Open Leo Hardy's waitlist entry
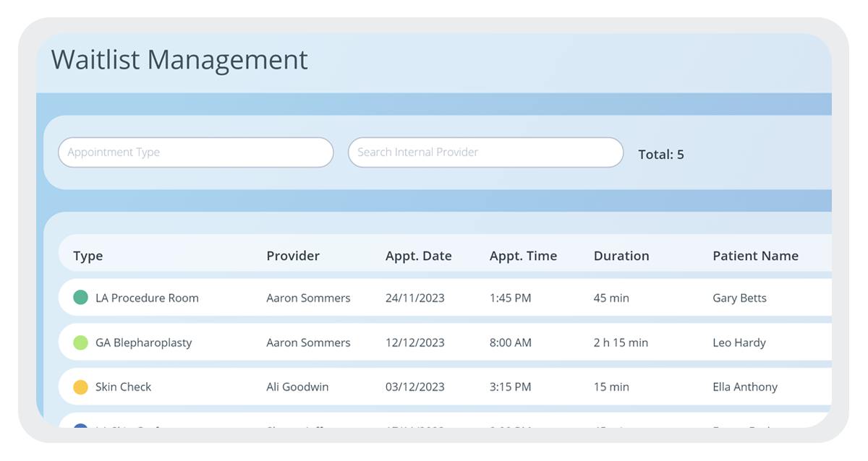868x461 pixels. pos(434,342)
